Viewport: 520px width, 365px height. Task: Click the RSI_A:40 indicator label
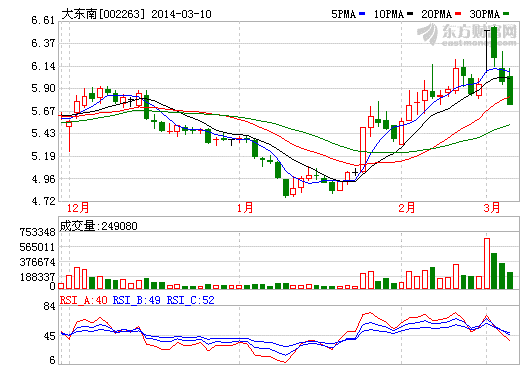84,300
